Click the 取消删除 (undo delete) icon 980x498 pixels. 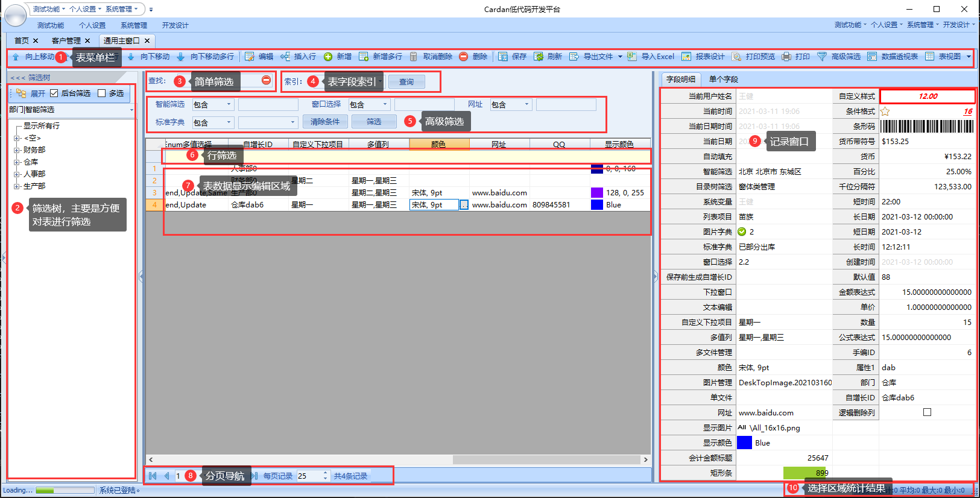click(x=414, y=57)
